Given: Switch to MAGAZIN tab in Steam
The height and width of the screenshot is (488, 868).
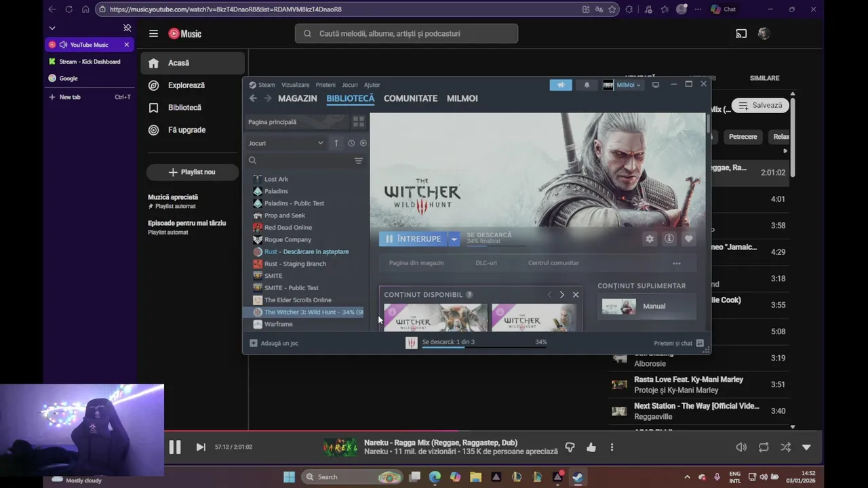Looking at the screenshot, I should pos(298,98).
